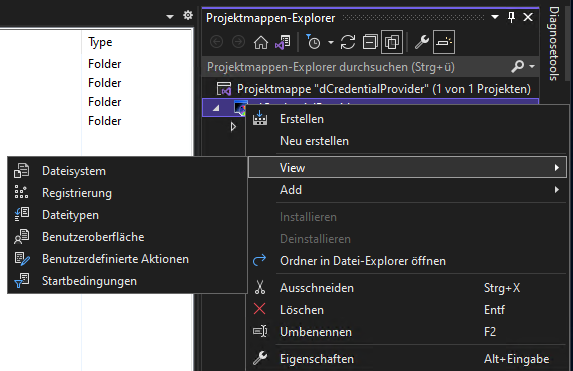Open the Startbedingungen editor entry

(89, 281)
